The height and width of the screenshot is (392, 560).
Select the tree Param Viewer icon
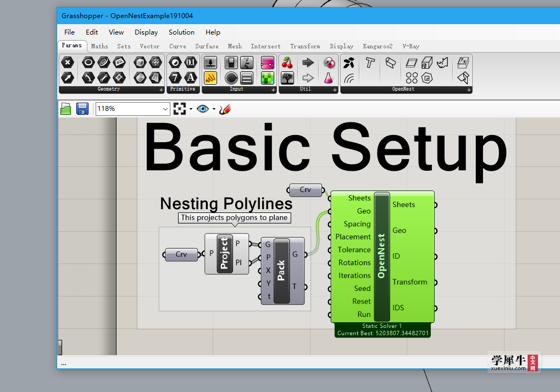[x=287, y=78]
